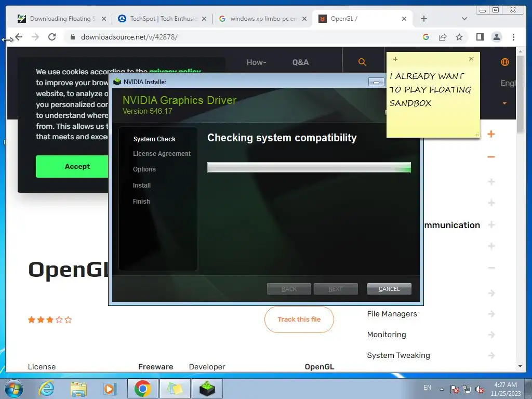
Task: Open the File Managers category link
Action: (392, 314)
